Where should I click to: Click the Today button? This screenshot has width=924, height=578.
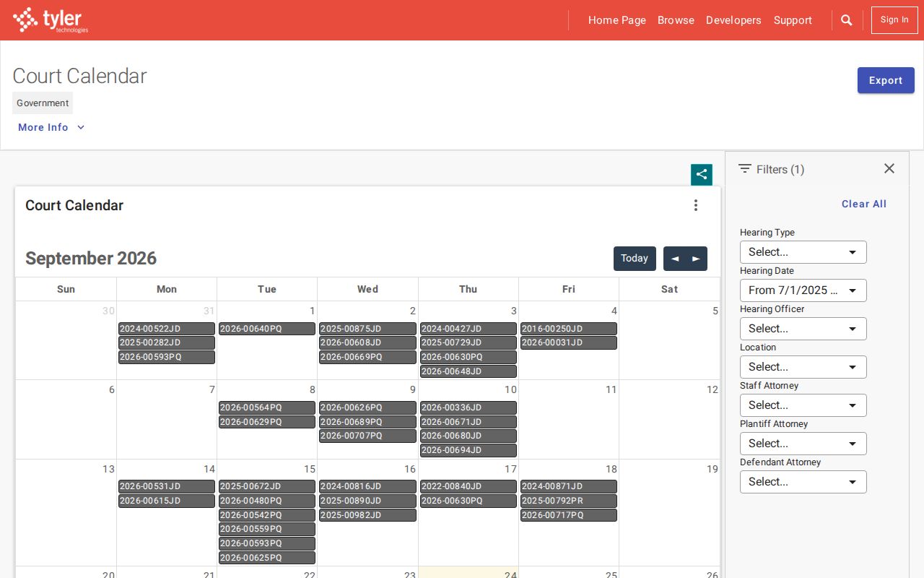(635, 259)
